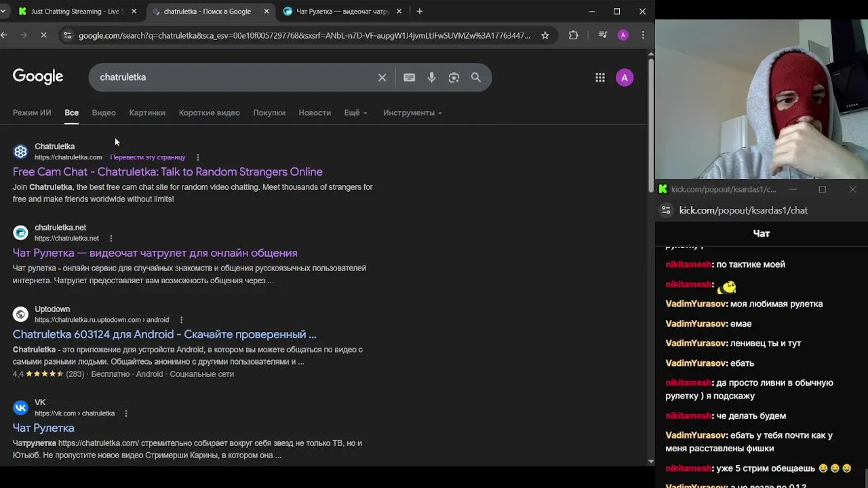Screen dimensions: 868x488
Task: Click the https://chatruletka.net URL text
Action: click(x=66, y=239)
